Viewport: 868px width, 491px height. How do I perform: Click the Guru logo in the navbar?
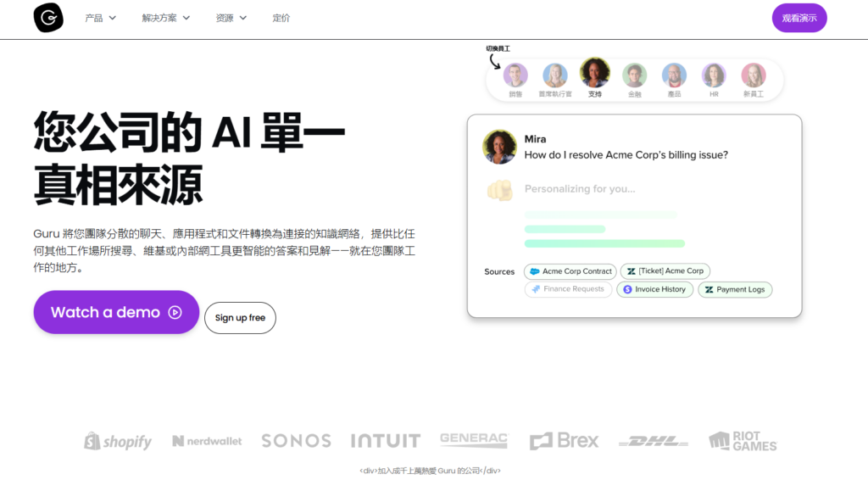pyautogui.click(x=47, y=17)
